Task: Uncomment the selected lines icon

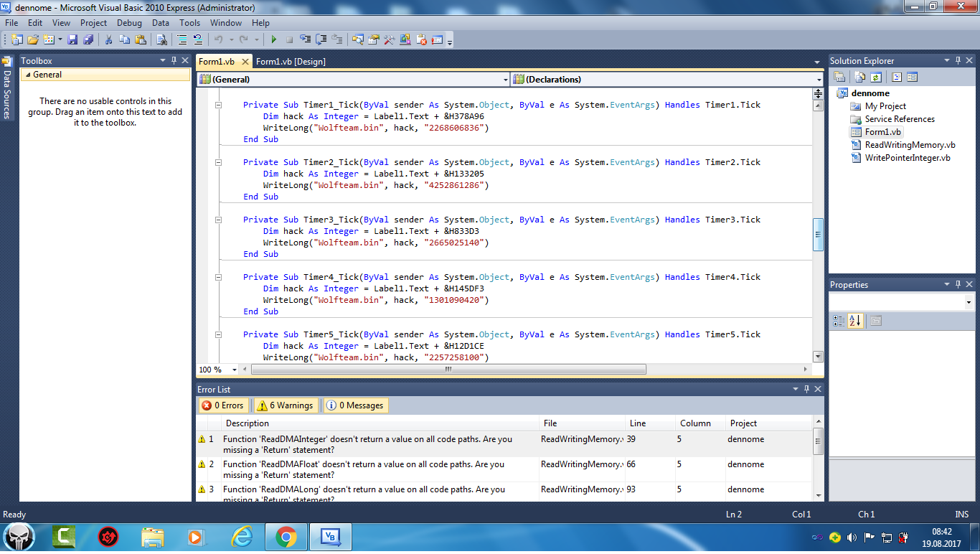Action: pos(198,39)
